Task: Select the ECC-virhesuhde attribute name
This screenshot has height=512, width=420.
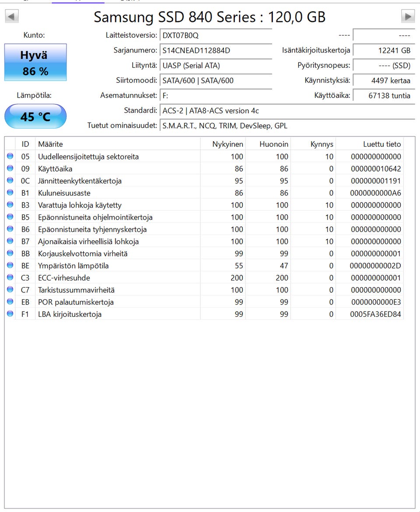Action: pos(64,277)
